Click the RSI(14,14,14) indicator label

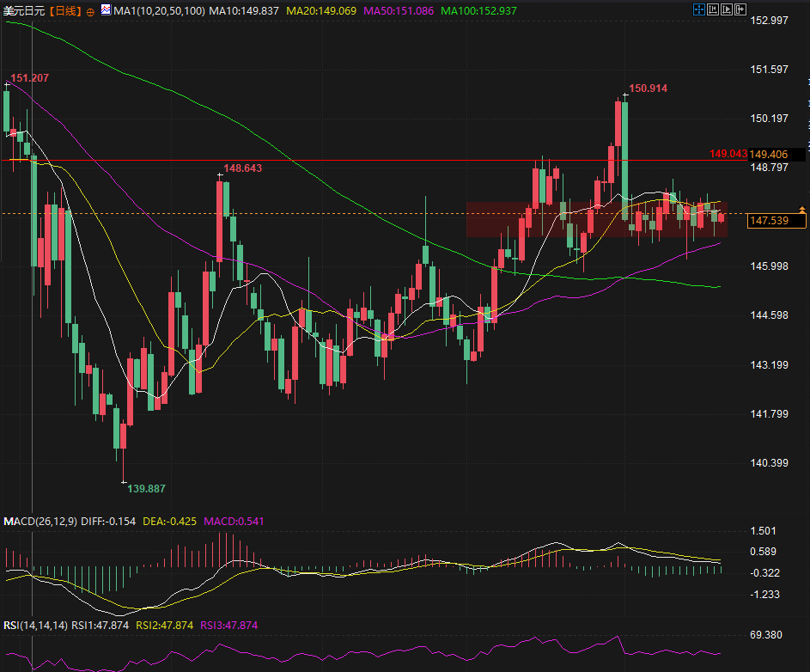click(35, 625)
